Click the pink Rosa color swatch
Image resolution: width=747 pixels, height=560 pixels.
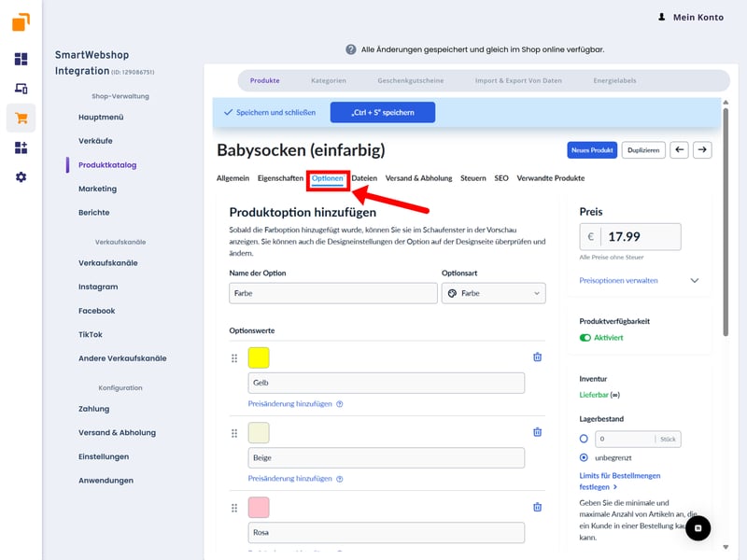[259, 507]
